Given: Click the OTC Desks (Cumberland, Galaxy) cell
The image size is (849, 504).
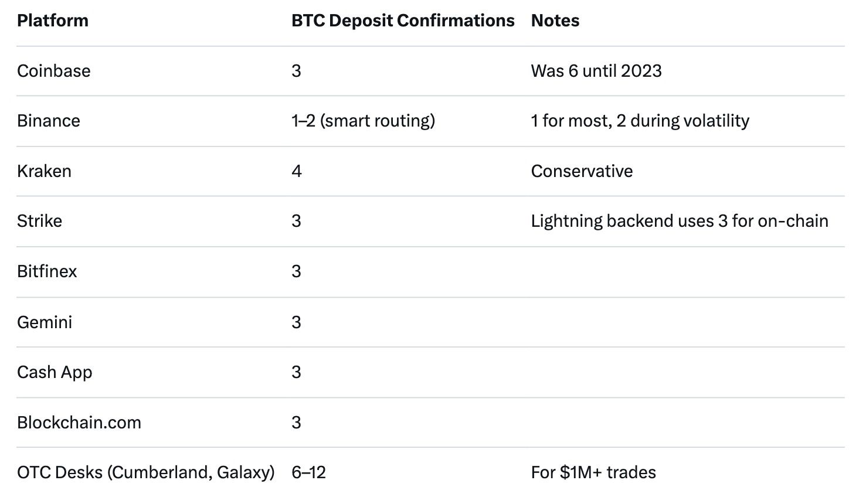Looking at the screenshot, I should click(146, 472).
